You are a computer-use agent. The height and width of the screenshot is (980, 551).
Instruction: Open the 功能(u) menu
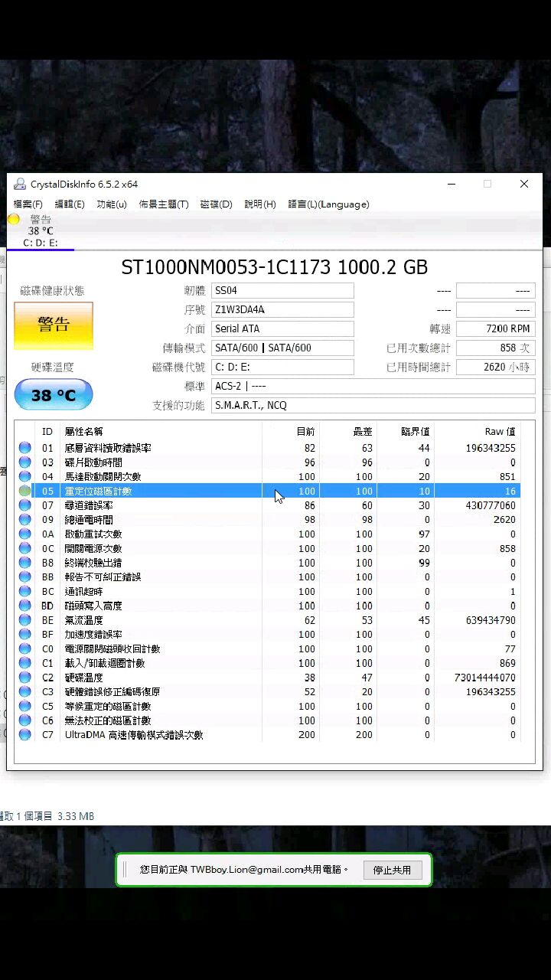(x=112, y=204)
